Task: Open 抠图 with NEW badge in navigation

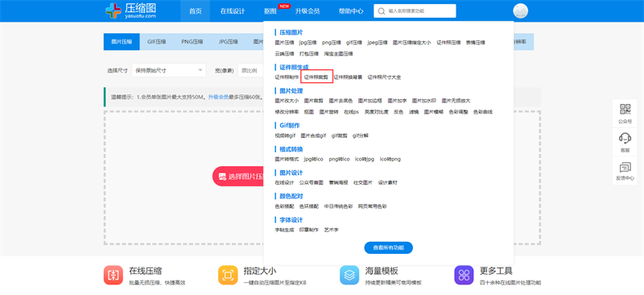Action: tap(270, 11)
